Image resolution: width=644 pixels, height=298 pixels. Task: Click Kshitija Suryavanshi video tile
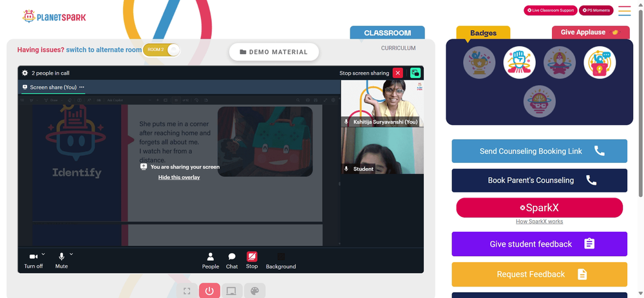(x=382, y=104)
